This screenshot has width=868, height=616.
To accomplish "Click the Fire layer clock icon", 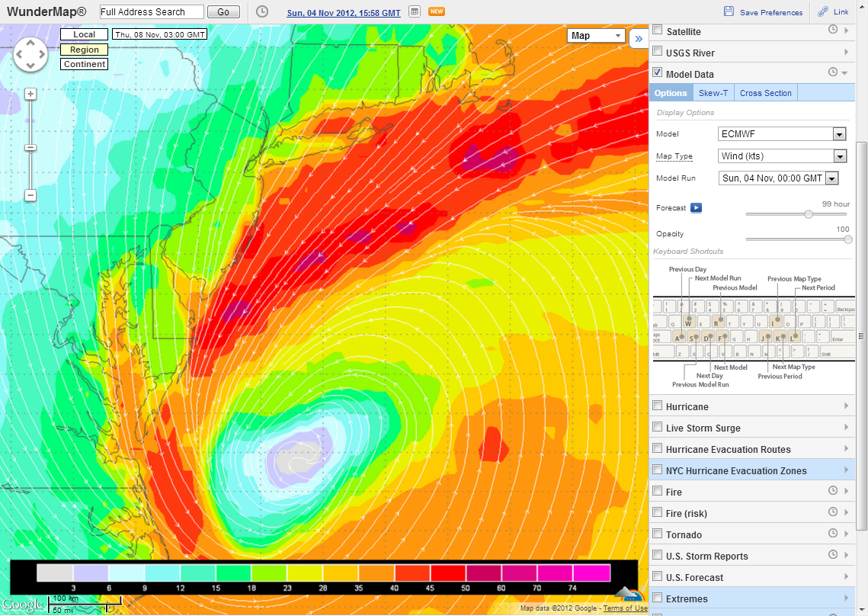I will pos(833,490).
